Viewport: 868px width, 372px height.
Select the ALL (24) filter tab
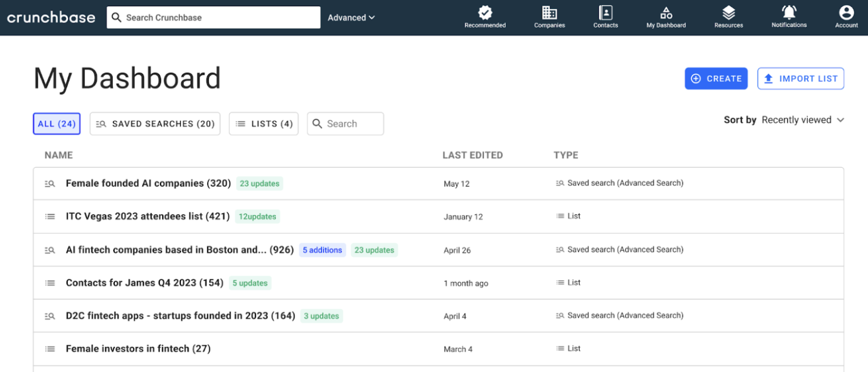point(56,123)
